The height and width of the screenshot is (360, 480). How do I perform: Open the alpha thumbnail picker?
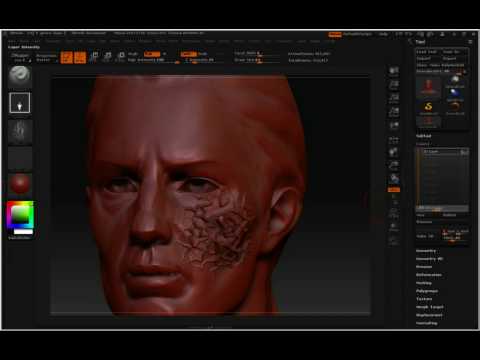20,131
